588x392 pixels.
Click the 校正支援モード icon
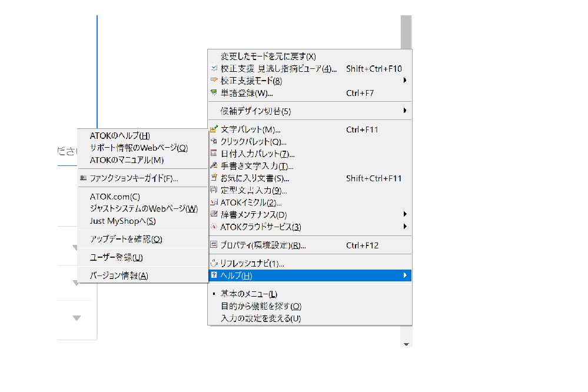point(214,80)
